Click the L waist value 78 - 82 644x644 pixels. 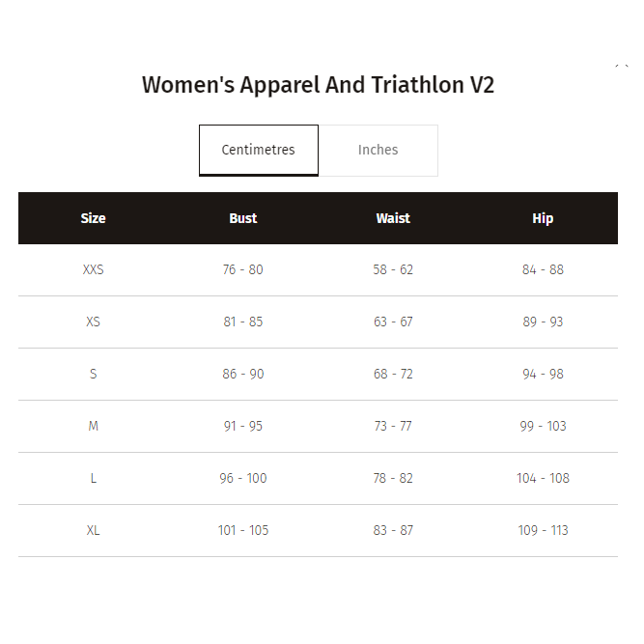click(x=393, y=478)
